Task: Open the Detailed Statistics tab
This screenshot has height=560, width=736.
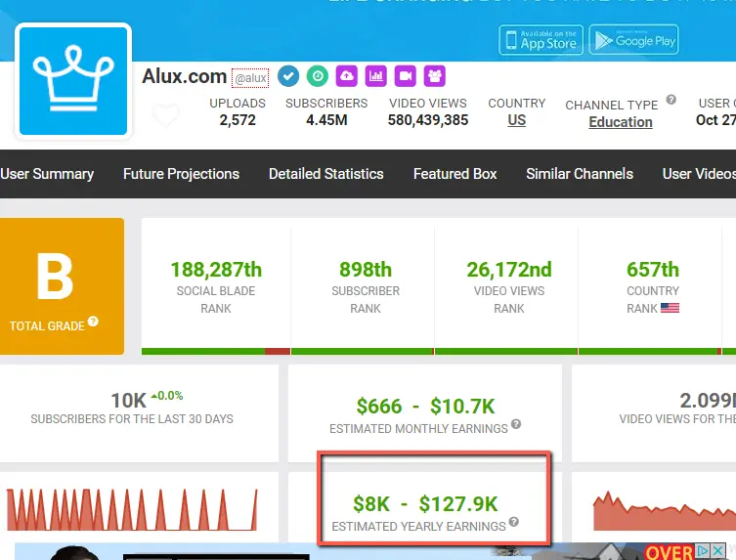Action: [326, 174]
